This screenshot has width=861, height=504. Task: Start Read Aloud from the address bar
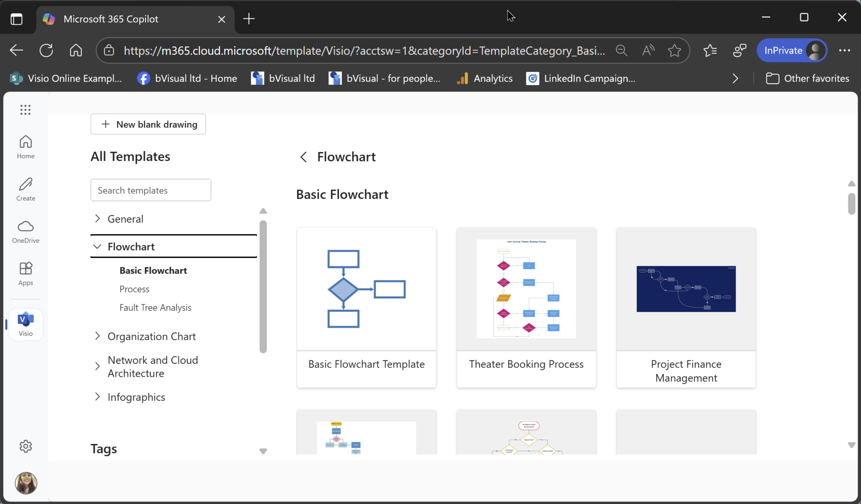[647, 50]
